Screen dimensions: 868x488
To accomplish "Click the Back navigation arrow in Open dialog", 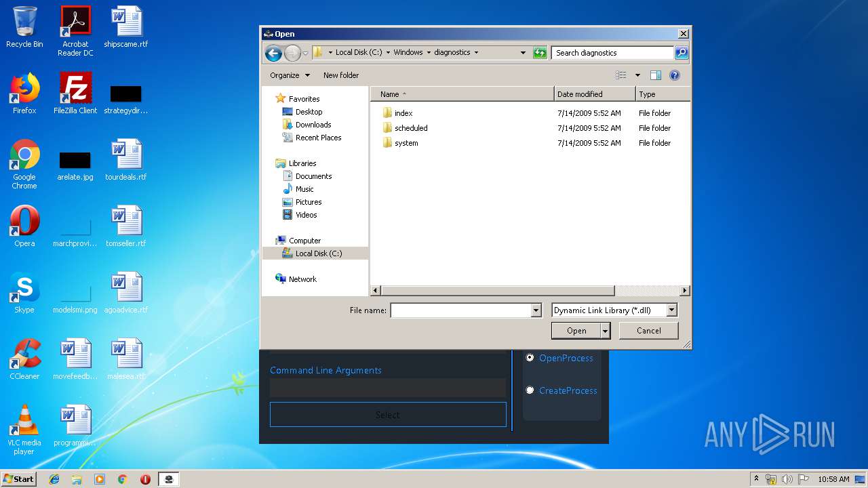I will pyautogui.click(x=273, y=53).
